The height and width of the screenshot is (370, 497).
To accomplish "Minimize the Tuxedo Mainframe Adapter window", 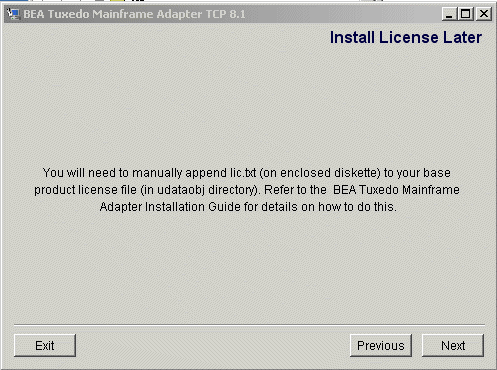I will [x=449, y=14].
